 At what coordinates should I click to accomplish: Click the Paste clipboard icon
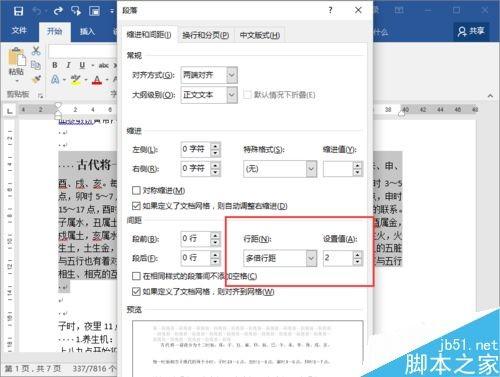coord(17,56)
